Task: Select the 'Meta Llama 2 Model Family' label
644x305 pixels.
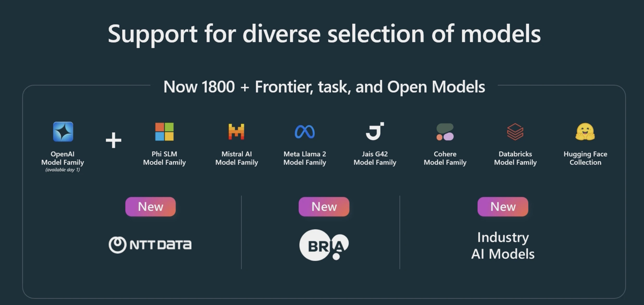Action: point(305,158)
